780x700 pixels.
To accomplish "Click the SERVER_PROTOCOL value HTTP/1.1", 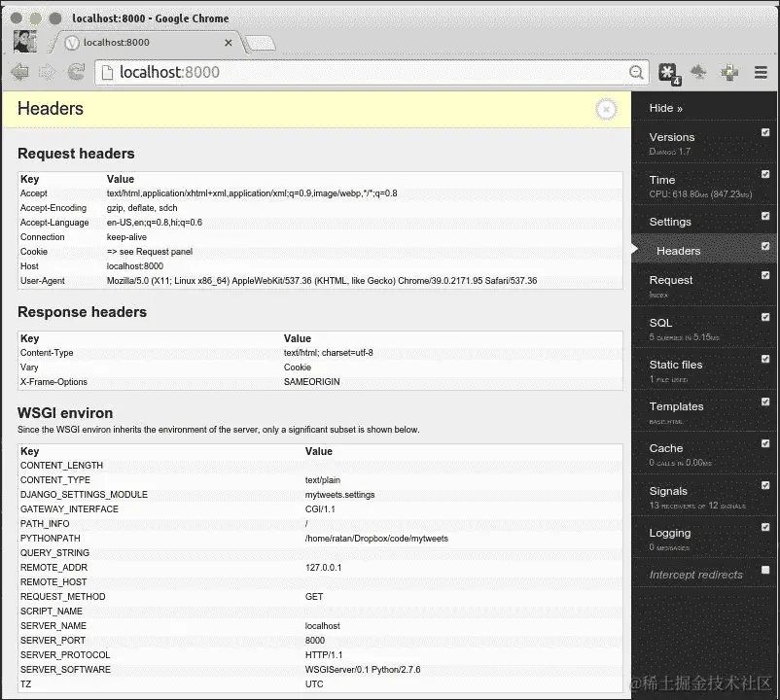I will point(324,654).
